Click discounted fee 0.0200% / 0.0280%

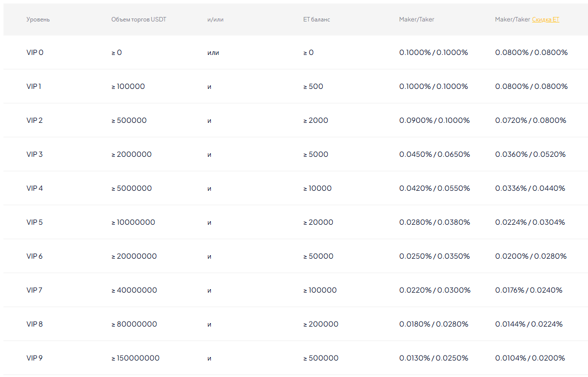pos(531,256)
